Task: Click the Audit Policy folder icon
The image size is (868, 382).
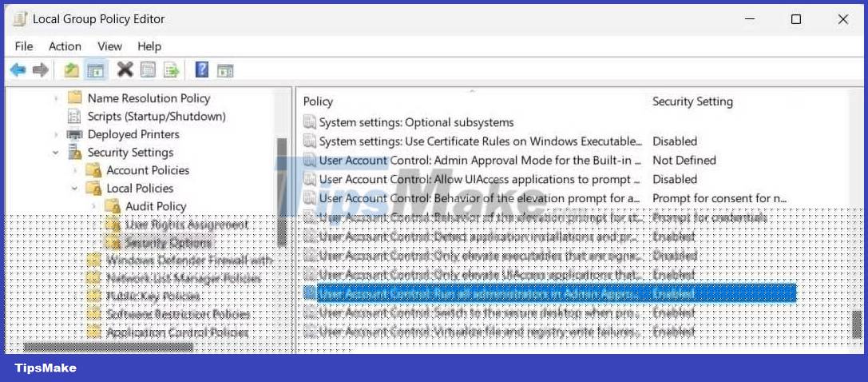Action: 113,206
